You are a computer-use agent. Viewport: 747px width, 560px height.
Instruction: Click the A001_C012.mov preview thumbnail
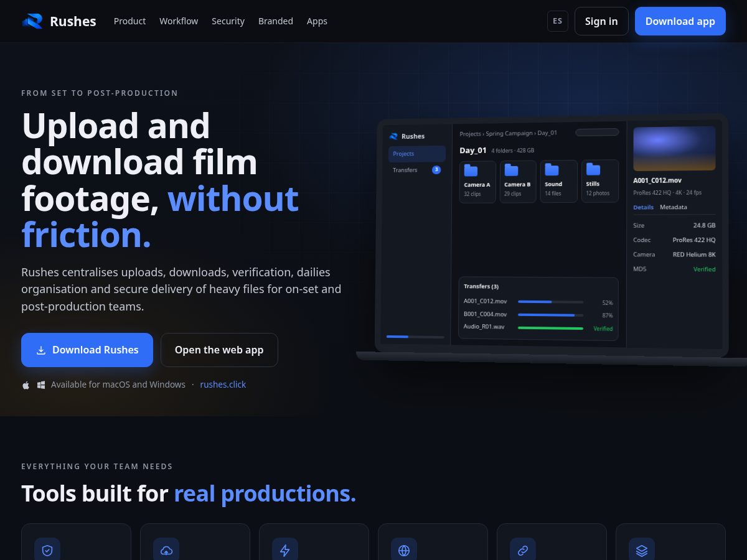pyautogui.click(x=674, y=149)
